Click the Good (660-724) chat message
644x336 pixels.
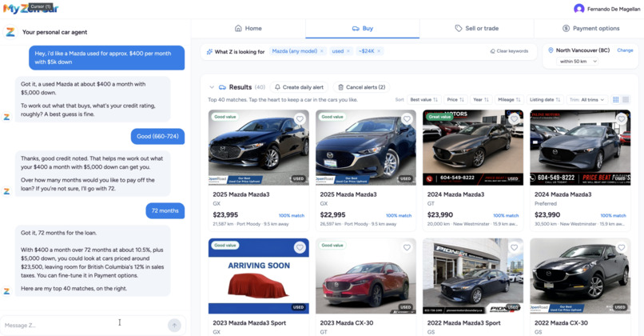pos(157,137)
